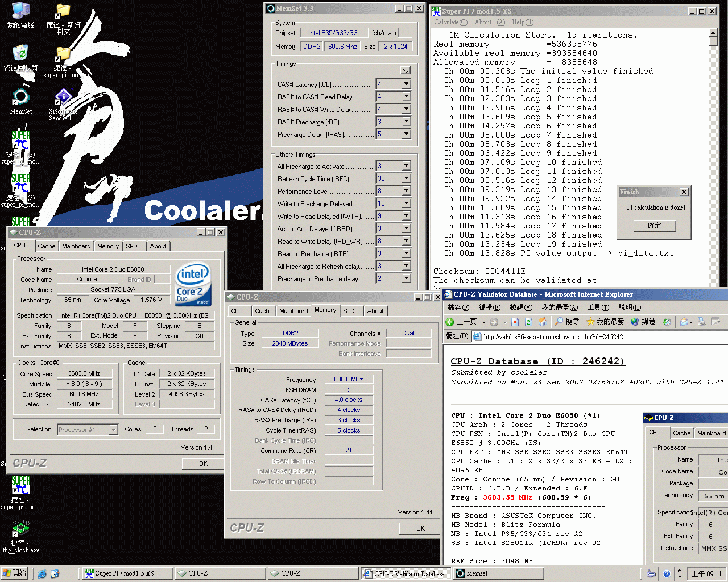Click the IE Print icon
728x582 pixels.
tap(701, 322)
